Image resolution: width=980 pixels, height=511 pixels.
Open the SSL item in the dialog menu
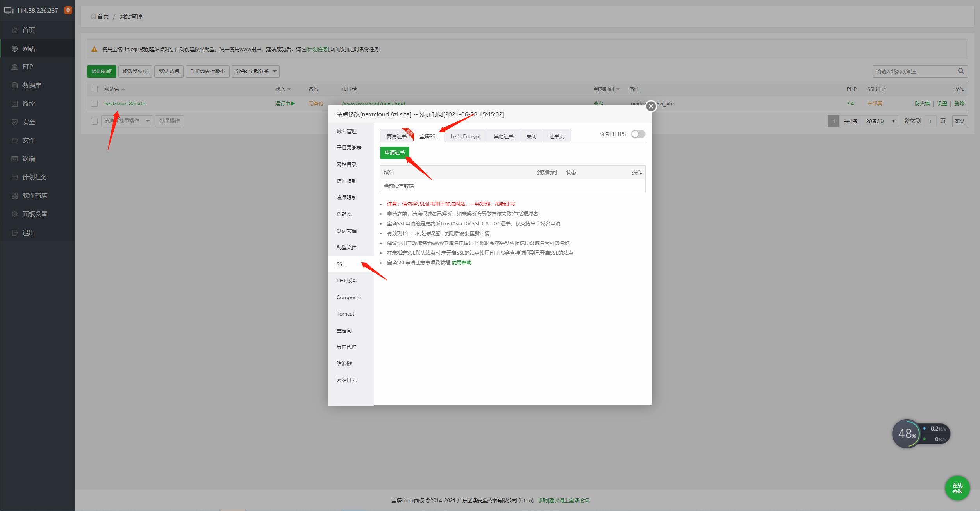pyautogui.click(x=351, y=264)
